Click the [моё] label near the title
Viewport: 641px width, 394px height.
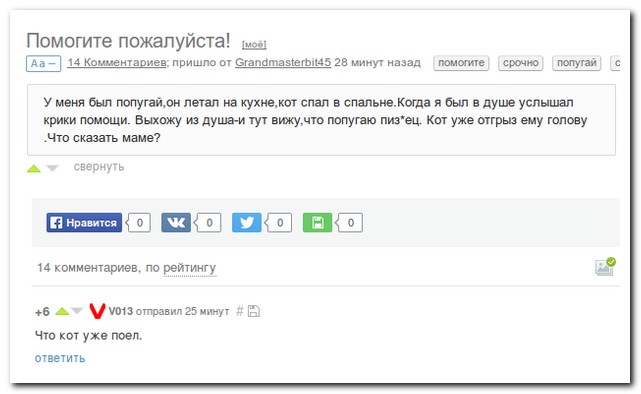(254, 44)
